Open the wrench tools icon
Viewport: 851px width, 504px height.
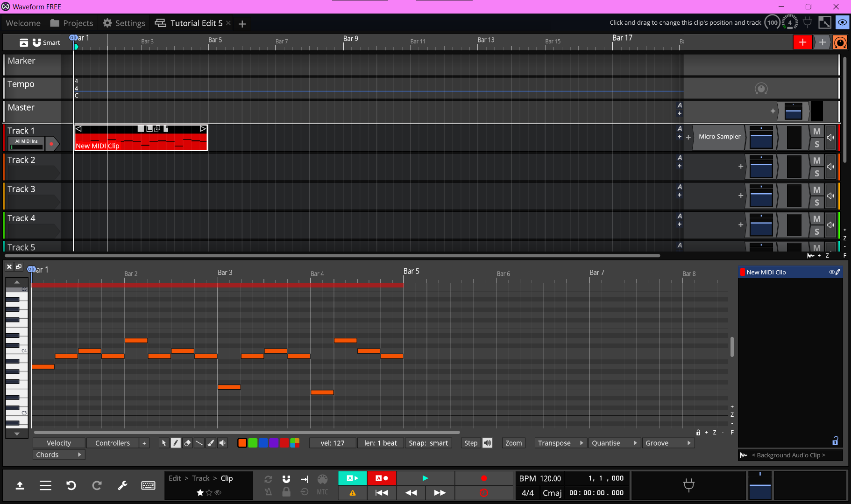[x=122, y=485]
